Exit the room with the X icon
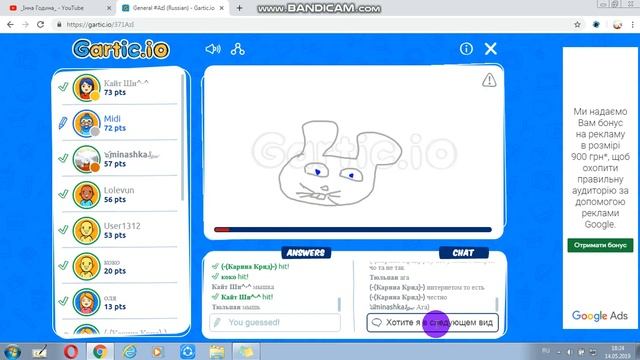The width and height of the screenshot is (640, 360). 491,49
